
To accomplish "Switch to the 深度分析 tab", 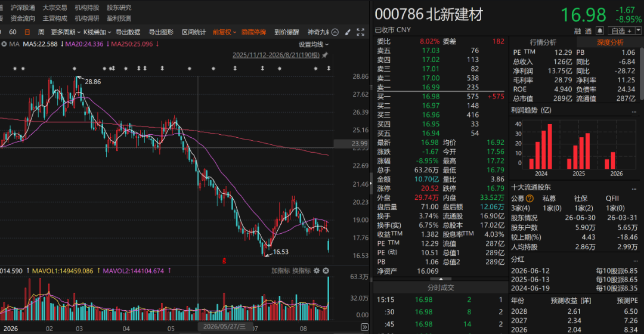I will [610, 42].
